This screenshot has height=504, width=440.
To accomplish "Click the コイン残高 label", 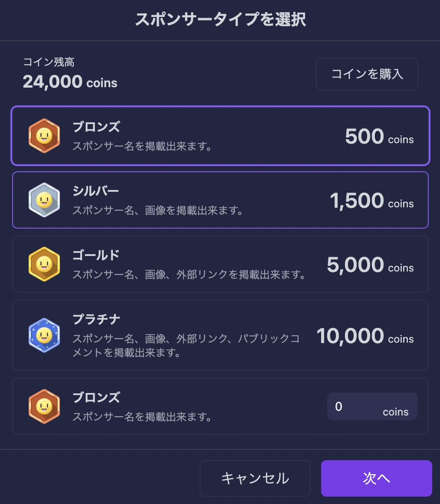I will [x=49, y=62].
